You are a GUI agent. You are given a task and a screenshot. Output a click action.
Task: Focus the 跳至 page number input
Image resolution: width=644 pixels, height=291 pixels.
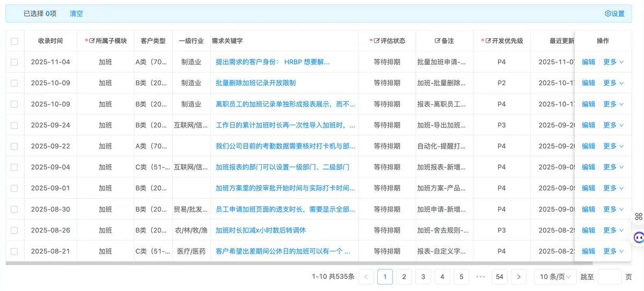[609, 277]
